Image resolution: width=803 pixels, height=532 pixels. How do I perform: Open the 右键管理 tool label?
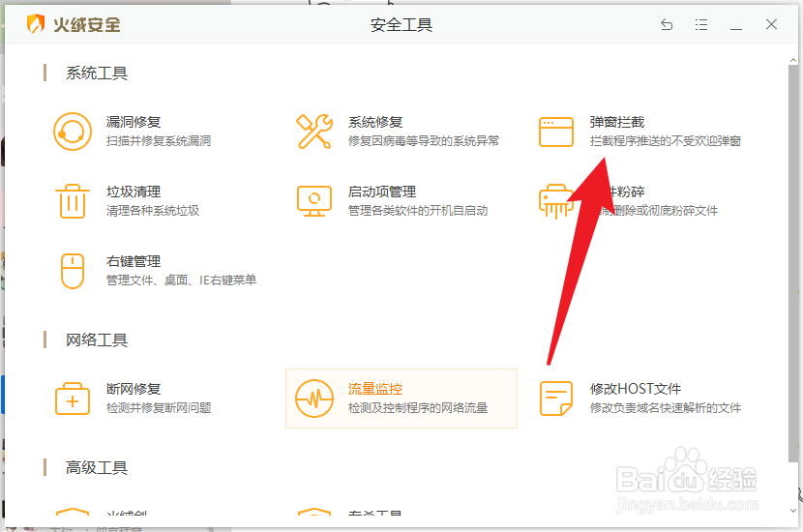134,261
